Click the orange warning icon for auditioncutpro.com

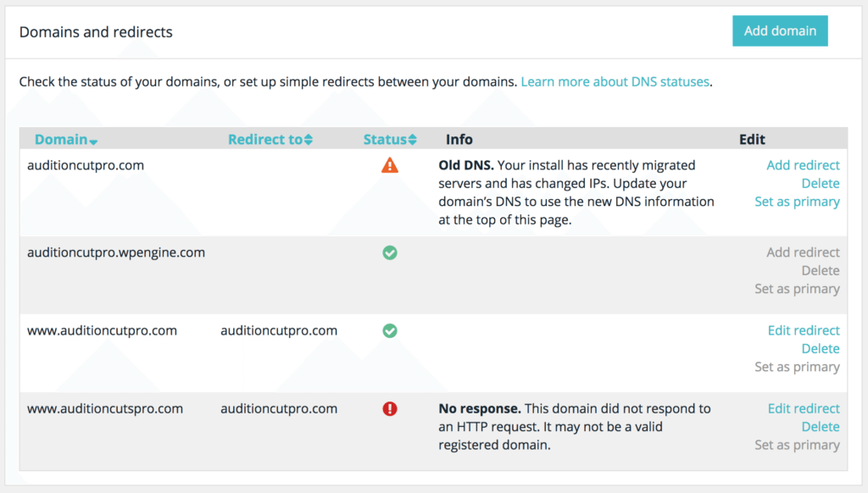390,166
